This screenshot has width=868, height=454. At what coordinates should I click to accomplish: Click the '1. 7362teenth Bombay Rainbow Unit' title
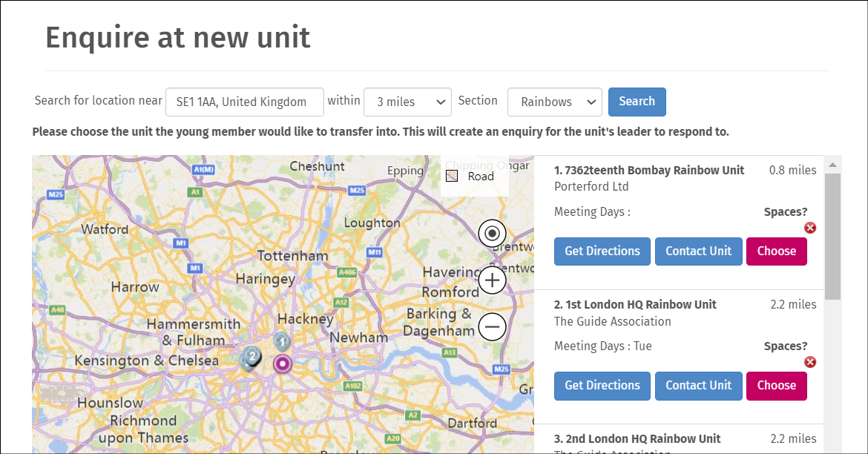pos(649,171)
